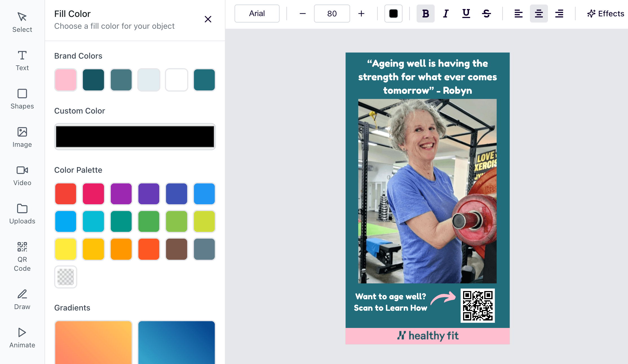Screen dimensions: 628x364
Task: Open the Video tool
Action: pos(22,176)
